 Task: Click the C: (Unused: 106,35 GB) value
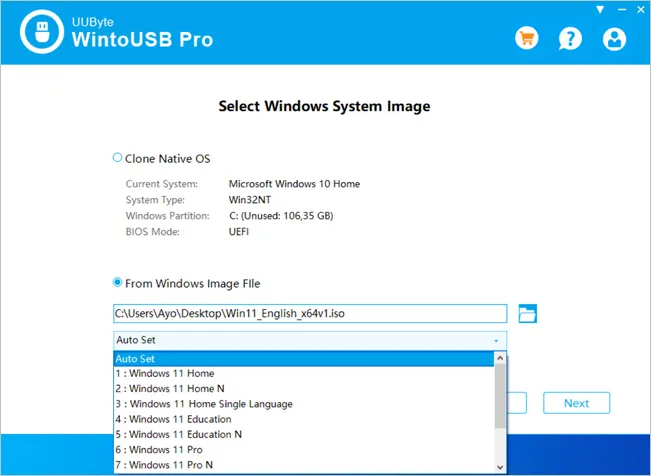coord(281,216)
